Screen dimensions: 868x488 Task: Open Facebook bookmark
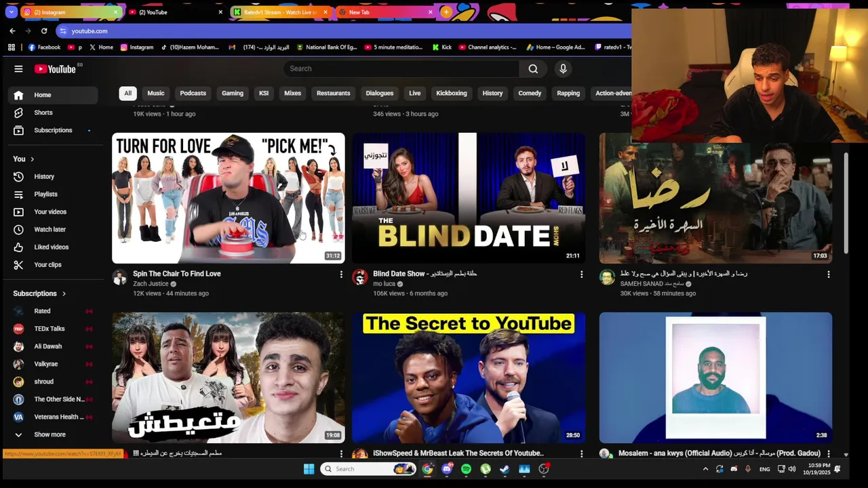(x=44, y=47)
